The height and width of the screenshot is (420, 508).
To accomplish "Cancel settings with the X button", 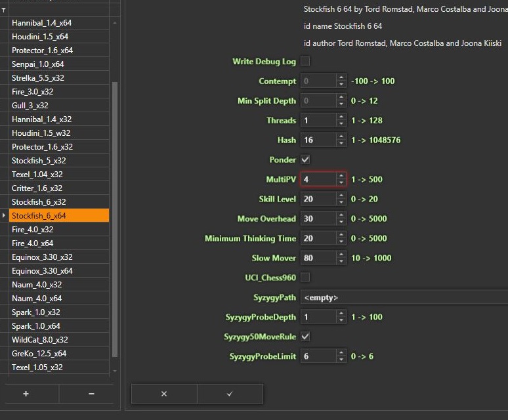I will click(164, 394).
